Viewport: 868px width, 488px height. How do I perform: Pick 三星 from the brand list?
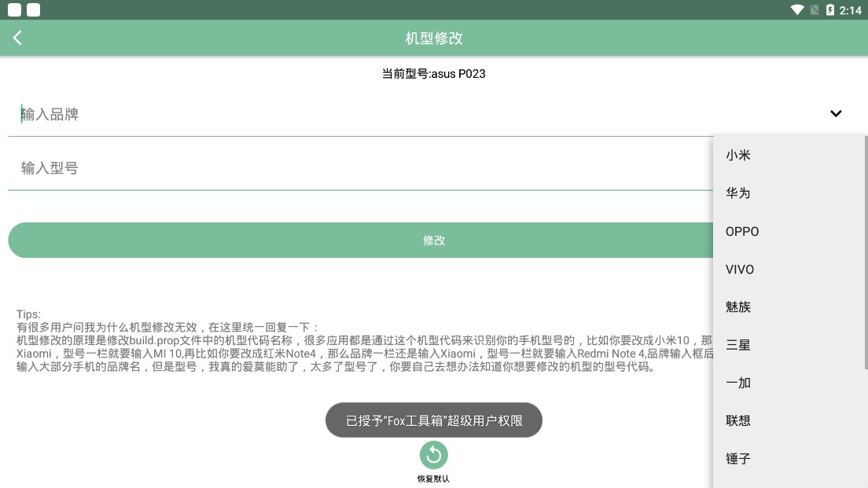click(x=790, y=345)
